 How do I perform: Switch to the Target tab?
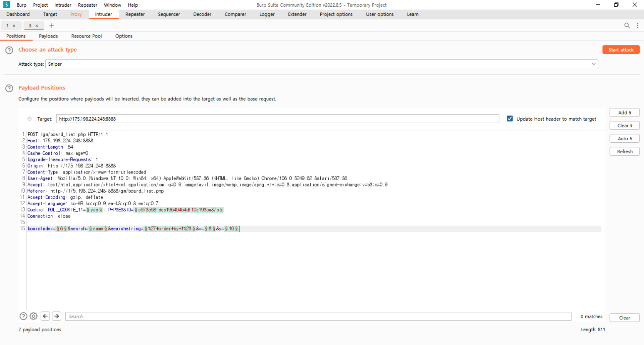[x=50, y=14]
